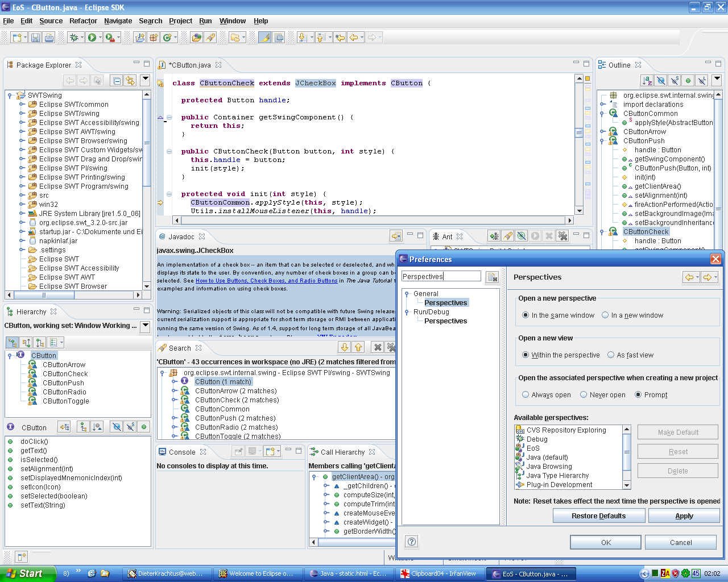The image size is (728, 582).
Task: Hide Static Members in Outline
Action: pos(674,81)
